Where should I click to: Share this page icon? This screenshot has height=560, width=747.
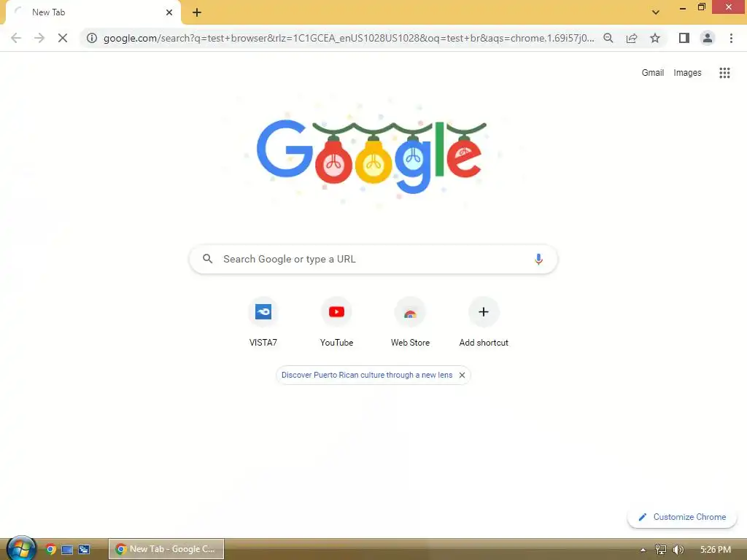[632, 38]
